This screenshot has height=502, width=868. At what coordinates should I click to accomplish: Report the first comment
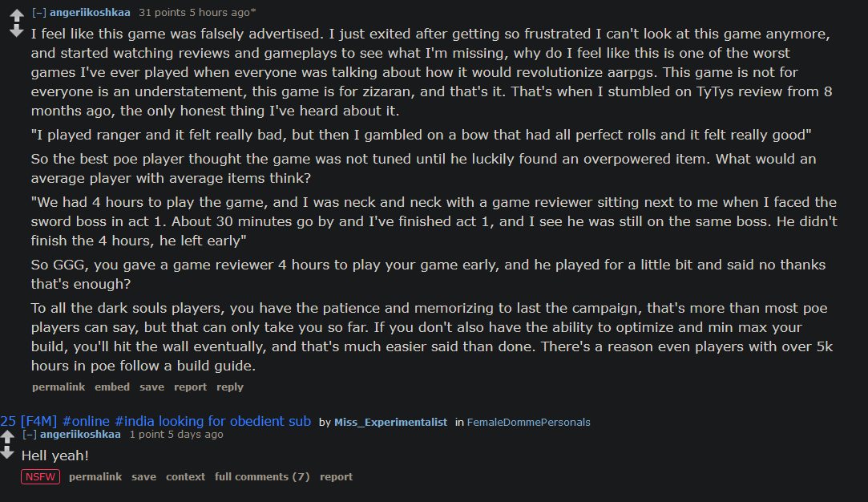click(190, 387)
